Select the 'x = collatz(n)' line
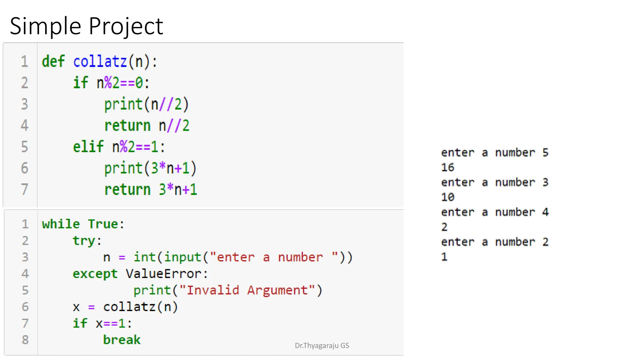Viewport: 644px width, 362px height. (125, 307)
